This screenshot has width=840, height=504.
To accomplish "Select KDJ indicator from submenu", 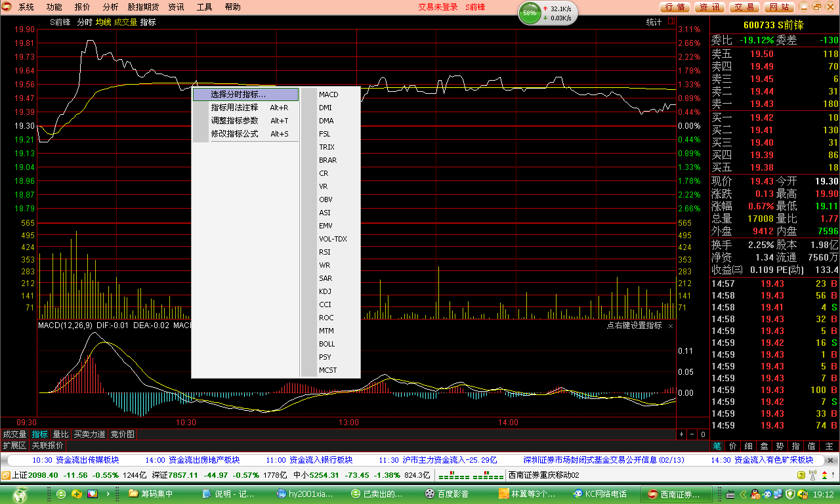I will click(330, 291).
